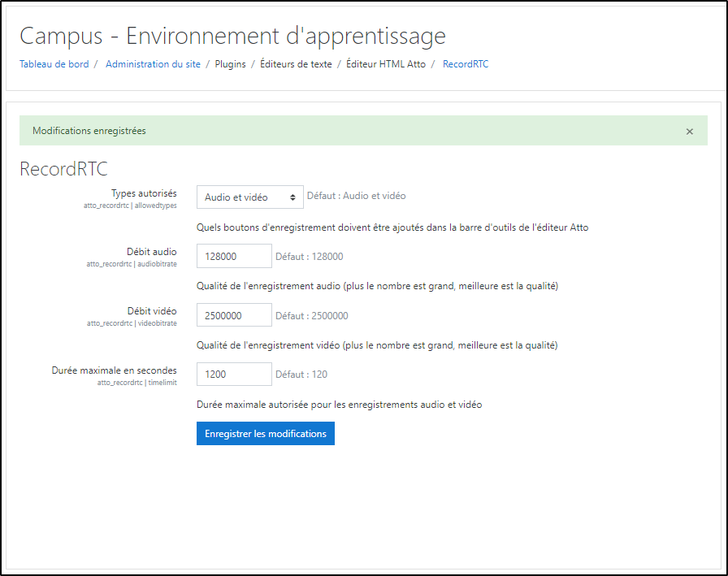This screenshot has width=728, height=576.
Task: Click the Débit audio setting label
Action: pos(152,253)
